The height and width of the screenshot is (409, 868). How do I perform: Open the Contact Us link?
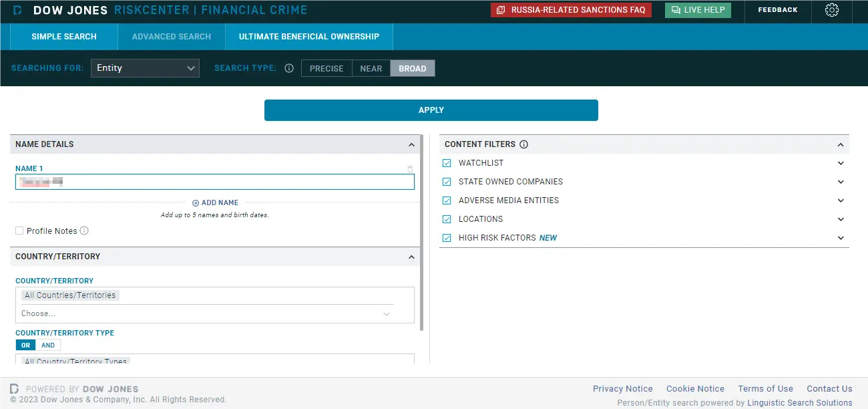(x=829, y=389)
